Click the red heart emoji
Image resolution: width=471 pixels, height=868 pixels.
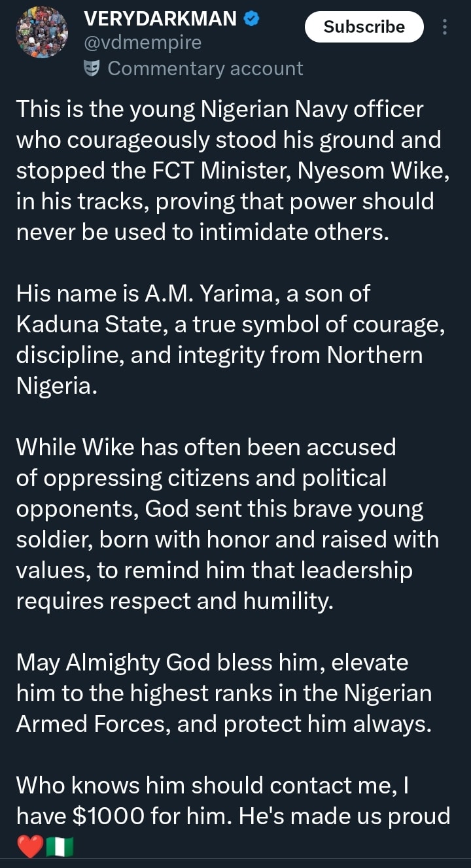pyautogui.click(x=30, y=846)
